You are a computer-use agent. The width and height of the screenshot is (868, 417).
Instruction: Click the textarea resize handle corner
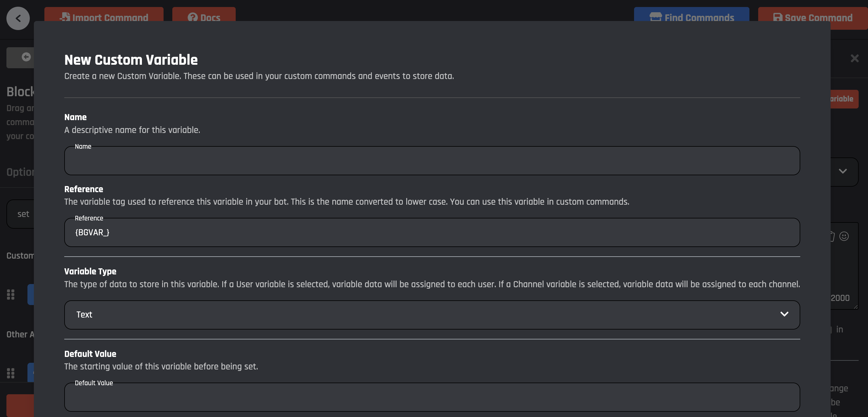(x=855, y=306)
